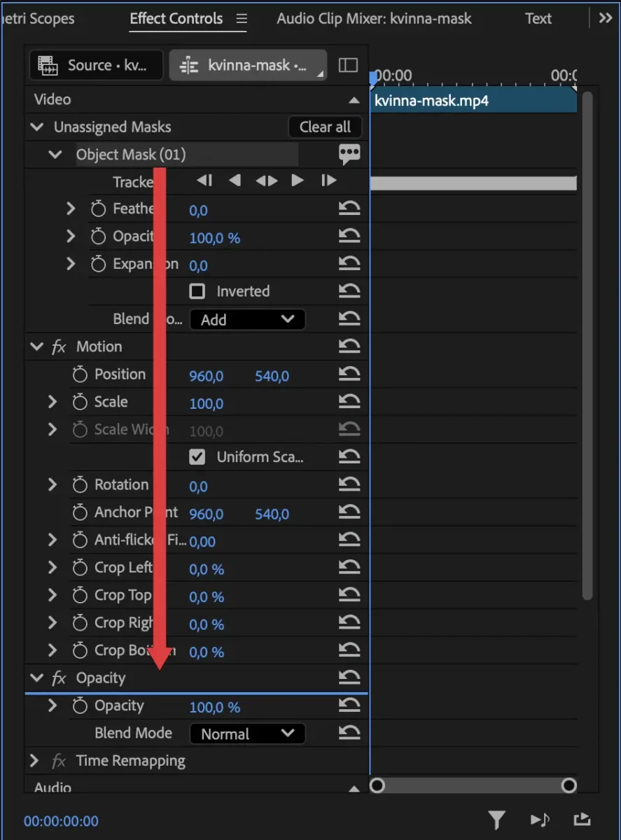Select the Source clip tab button
This screenshot has width=621, height=840.
pos(96,65)
